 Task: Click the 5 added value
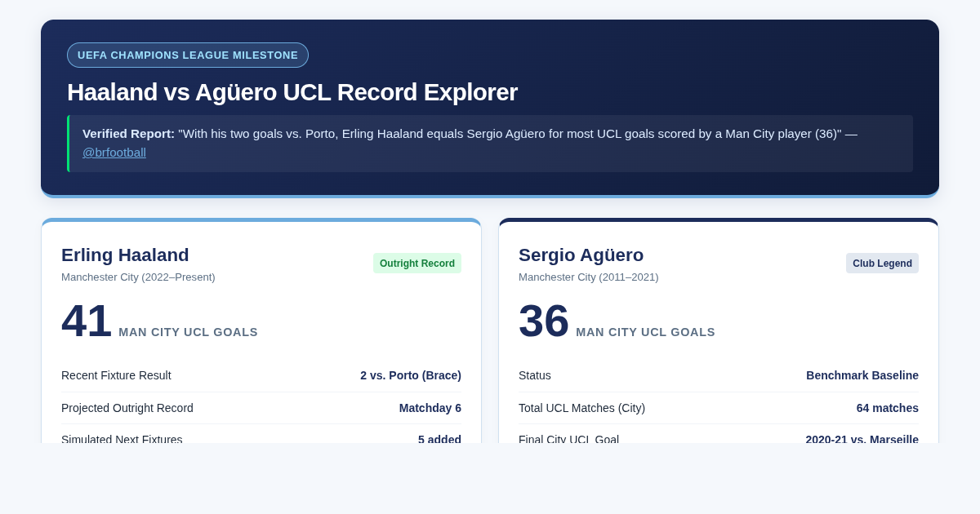tap(439, 439)
